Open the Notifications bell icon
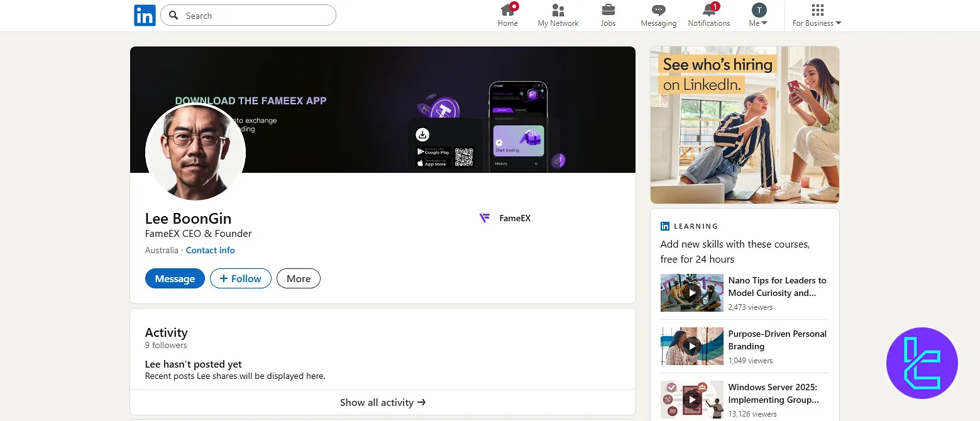The height and width of the screenshot is (421, 980). (x=709, y=9)
